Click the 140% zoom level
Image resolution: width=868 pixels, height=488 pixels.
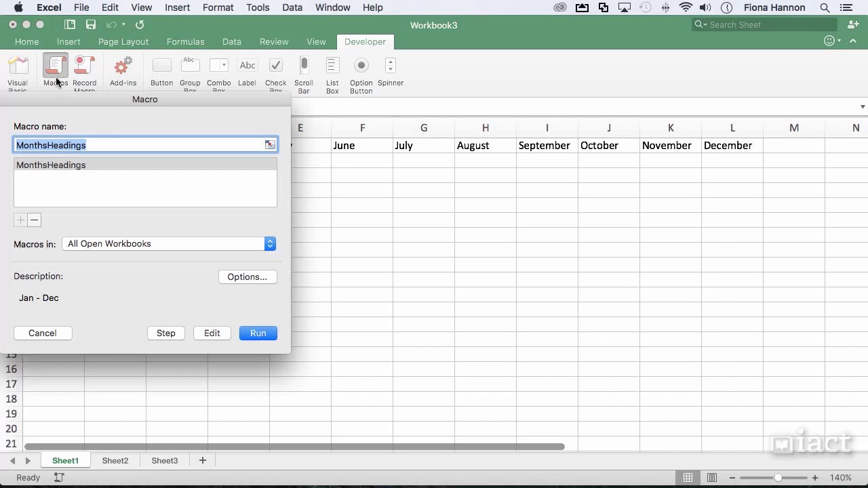[x=841, y=477]
